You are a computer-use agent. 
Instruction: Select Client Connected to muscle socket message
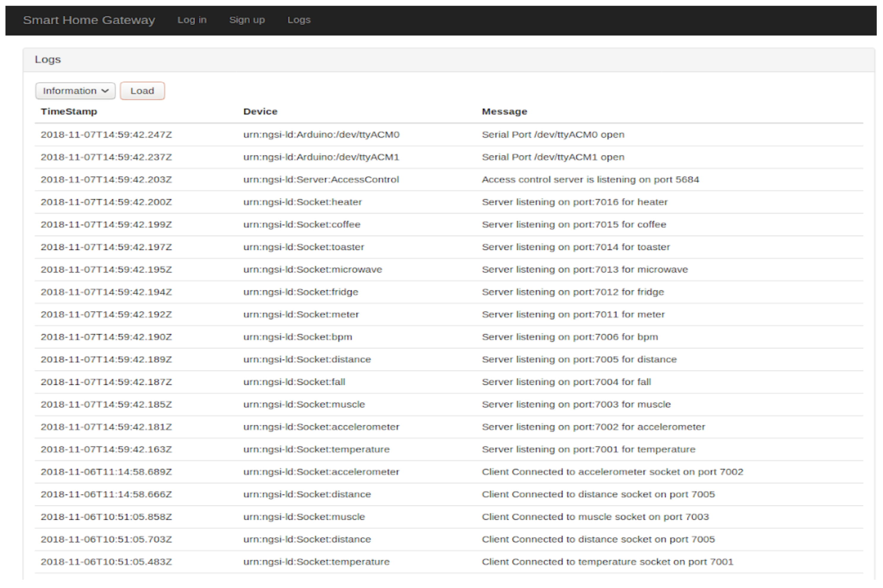595,517
